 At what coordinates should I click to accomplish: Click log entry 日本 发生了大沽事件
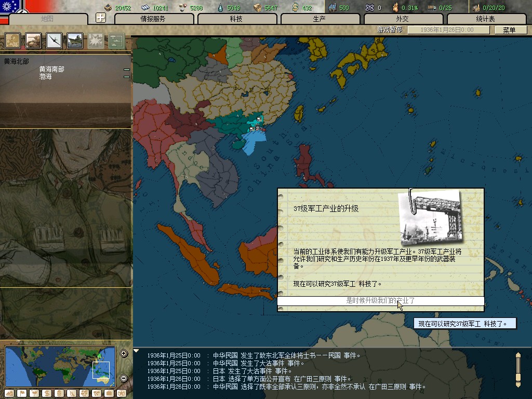[220, 371]
